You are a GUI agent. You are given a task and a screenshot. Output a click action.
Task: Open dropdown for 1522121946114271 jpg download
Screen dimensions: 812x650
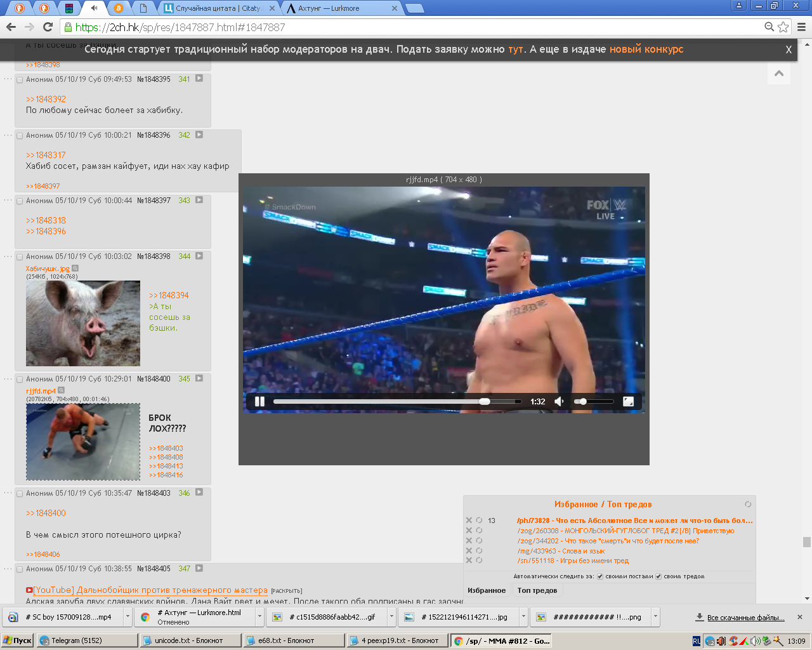(x=523, y=616)
